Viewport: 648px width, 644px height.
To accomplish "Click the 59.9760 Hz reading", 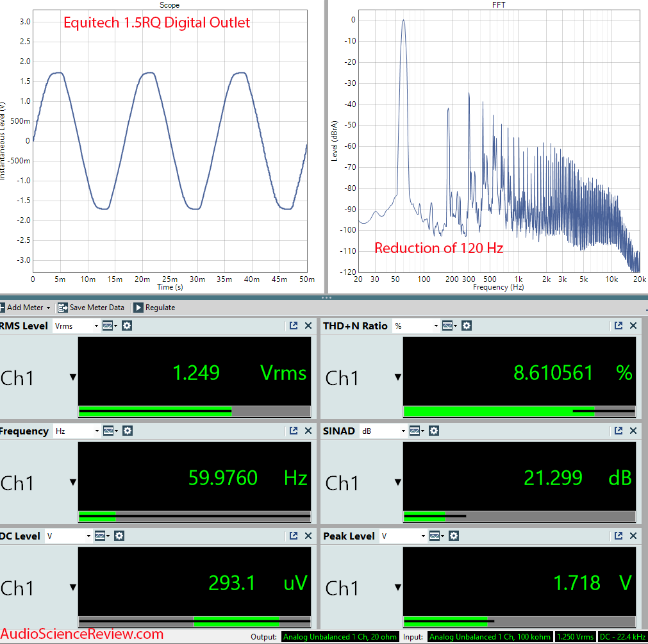I will pyautogui.click(x=247, y=478).
